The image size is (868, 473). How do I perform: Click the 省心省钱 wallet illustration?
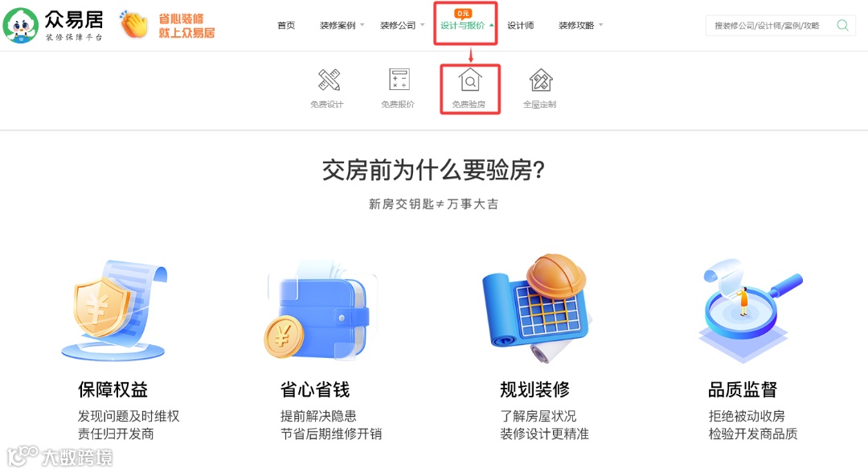(317, 311)
